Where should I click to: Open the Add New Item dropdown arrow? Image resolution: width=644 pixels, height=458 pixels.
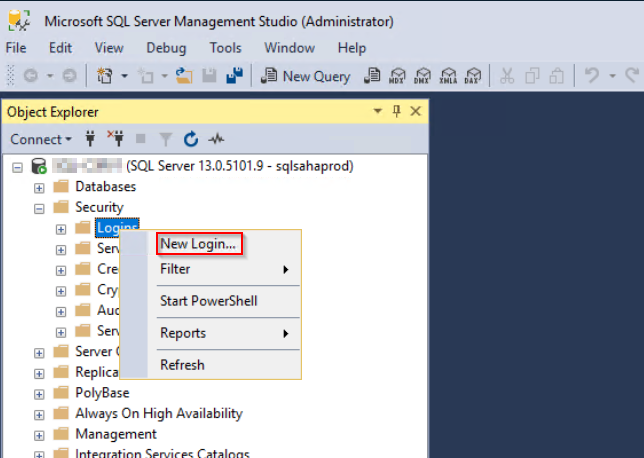coord(164,76)
